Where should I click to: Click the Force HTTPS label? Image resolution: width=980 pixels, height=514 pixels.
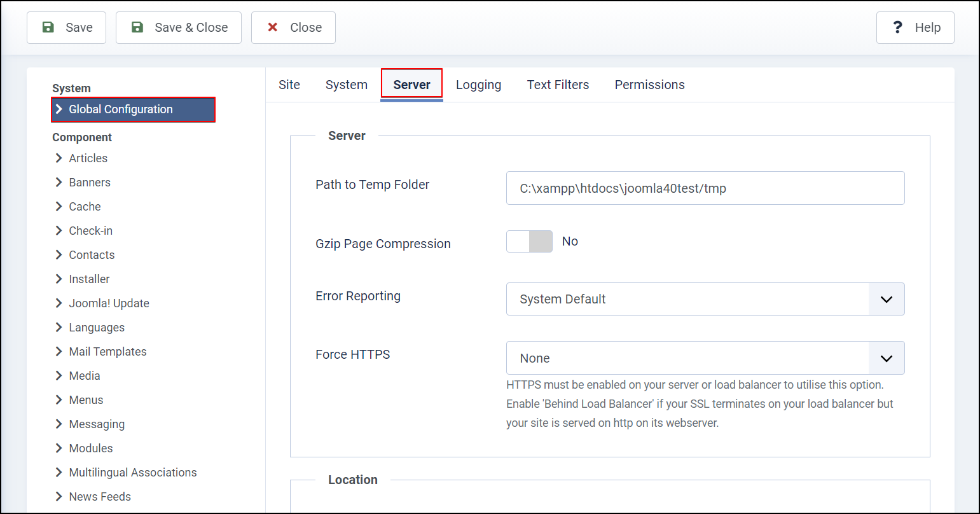pos(353,354)
